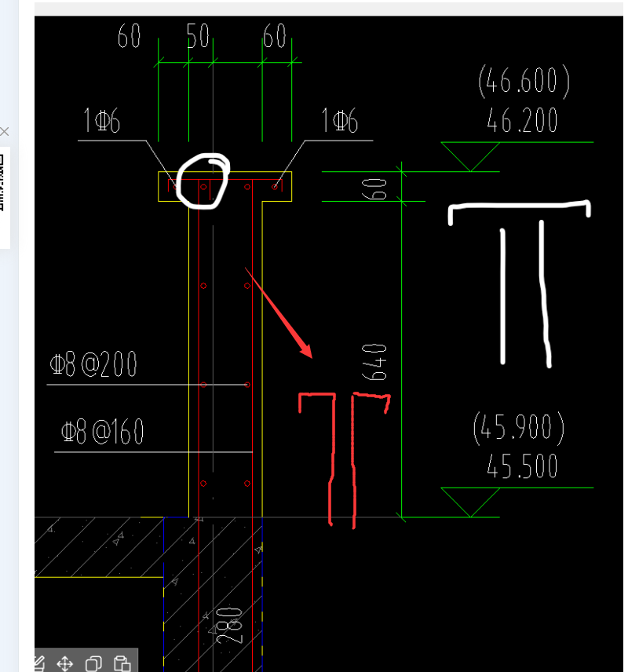
Task: Click the Φ8@160 reinforcement label
Action: click(102, 433)
